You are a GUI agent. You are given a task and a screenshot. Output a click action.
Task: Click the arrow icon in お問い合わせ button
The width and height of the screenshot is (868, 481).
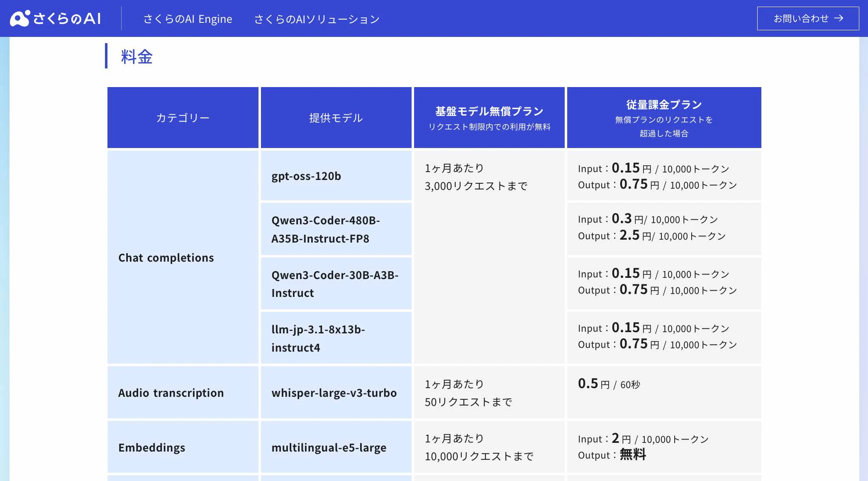[839, 18]
